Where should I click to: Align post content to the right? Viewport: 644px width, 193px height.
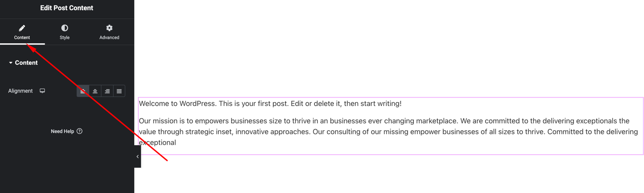pyautogui.click(x=107, y=91)
